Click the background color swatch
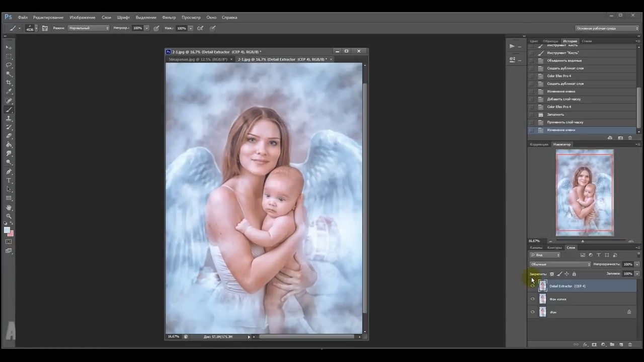 click(x=11, y=234)
